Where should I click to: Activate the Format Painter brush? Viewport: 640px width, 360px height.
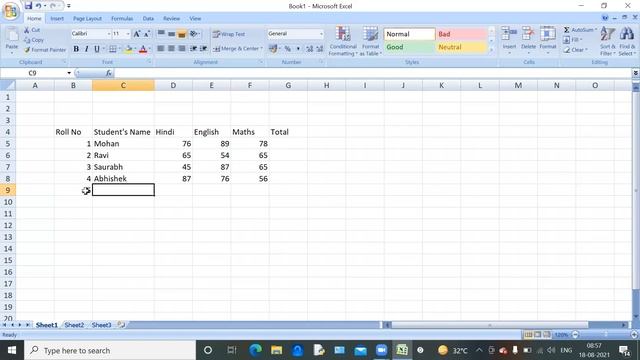coord(45,50)
